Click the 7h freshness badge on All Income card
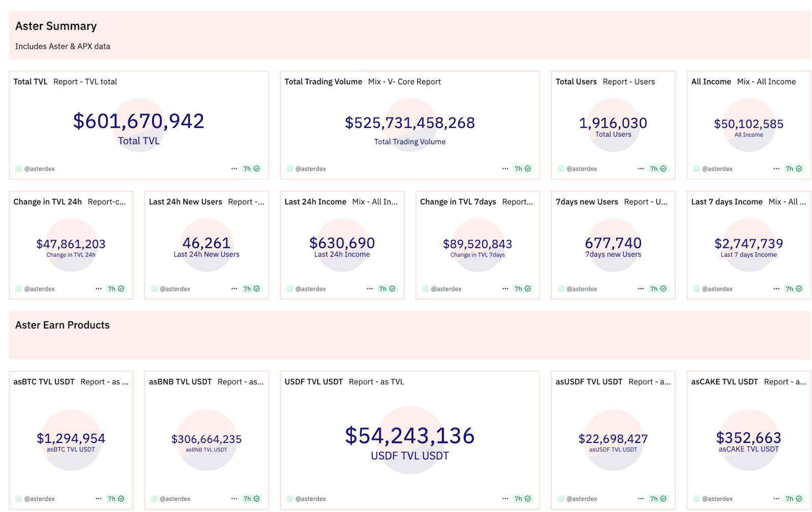Viewport: 812px width, 512px height. (x=794, y=168)
